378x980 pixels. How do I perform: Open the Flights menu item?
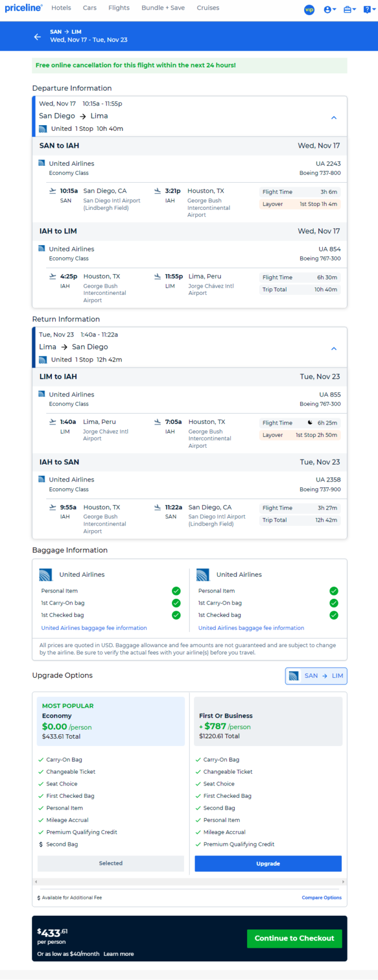tap(119, 8)
